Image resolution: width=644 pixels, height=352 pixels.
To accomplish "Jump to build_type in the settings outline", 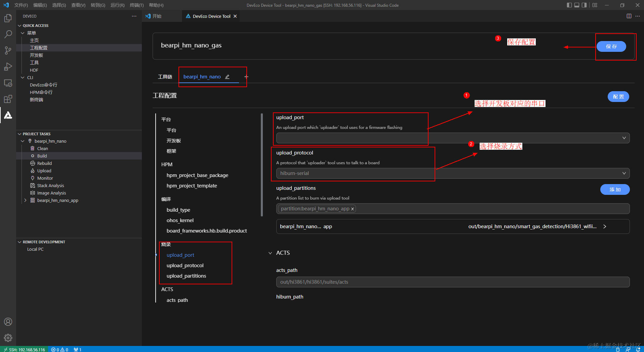I will click(x=178, y=210).
